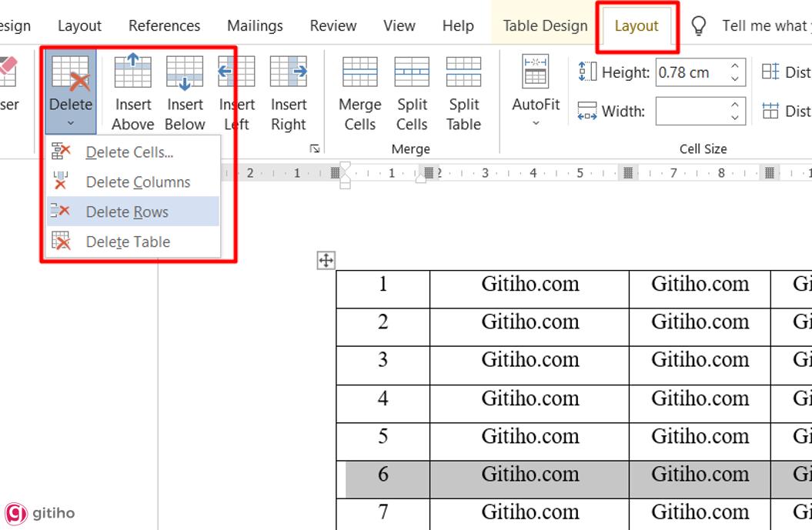This screenshot has width=812, height=530.
Task: Click third-column Gitiho.com in row 2
Action: (700, 327)
